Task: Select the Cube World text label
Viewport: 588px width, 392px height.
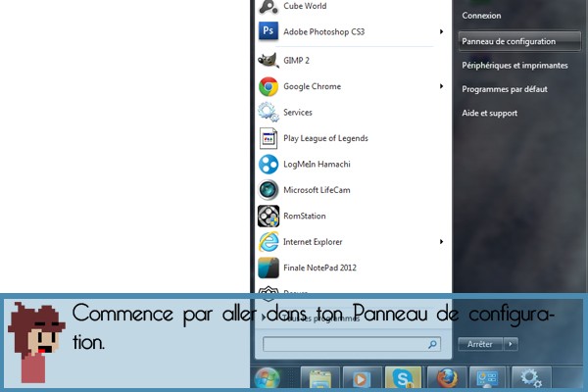Action: [x=305, y=6]
